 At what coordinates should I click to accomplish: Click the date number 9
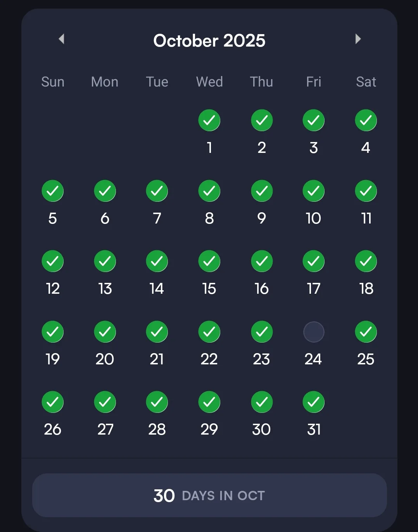pyautogui.click(x=262, y=218)
